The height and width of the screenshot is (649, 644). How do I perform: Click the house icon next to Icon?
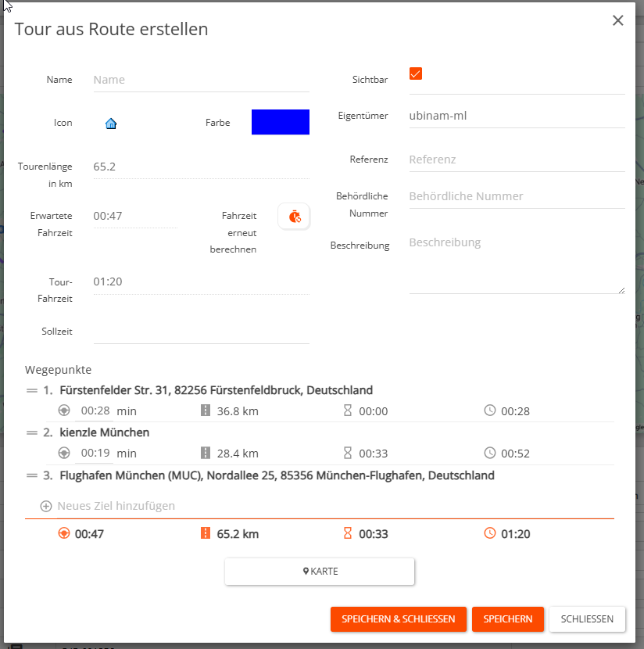tap(111, 124)
